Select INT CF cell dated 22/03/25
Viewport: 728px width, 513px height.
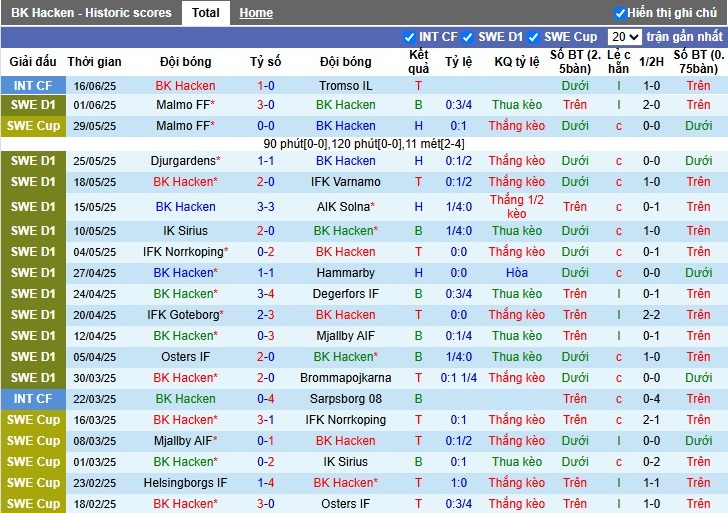pyautogui.click(x=33, y=399)
